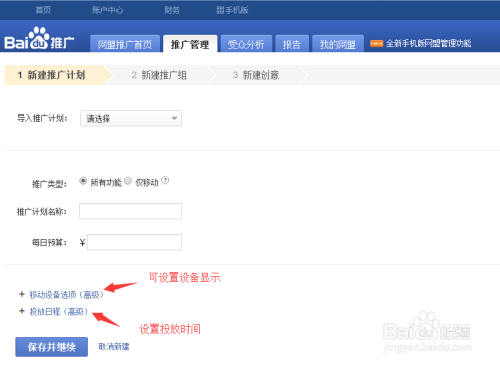Expand 投放日程（高级）link
Viewport: 500px width, 365px height.
tap(59, 311)
